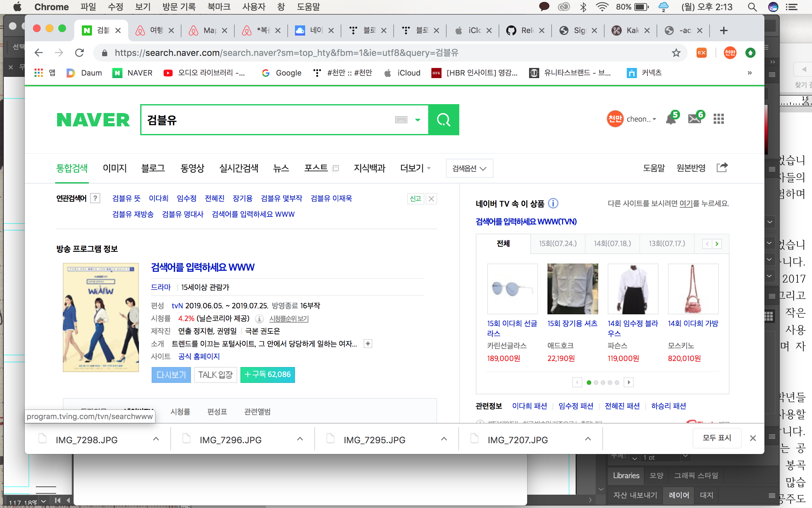Select the 14회(07.18.) episode tab
Screen dimensions: 812x508
pos(612,244)
